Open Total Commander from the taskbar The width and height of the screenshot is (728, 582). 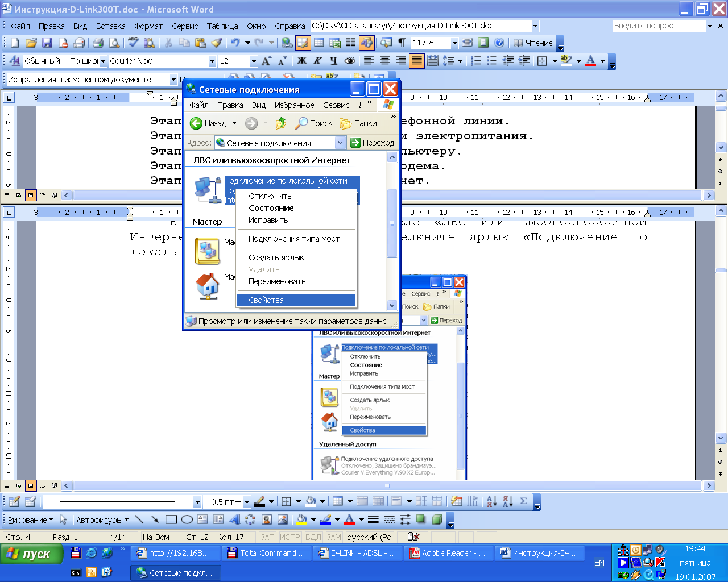[267, 553]
